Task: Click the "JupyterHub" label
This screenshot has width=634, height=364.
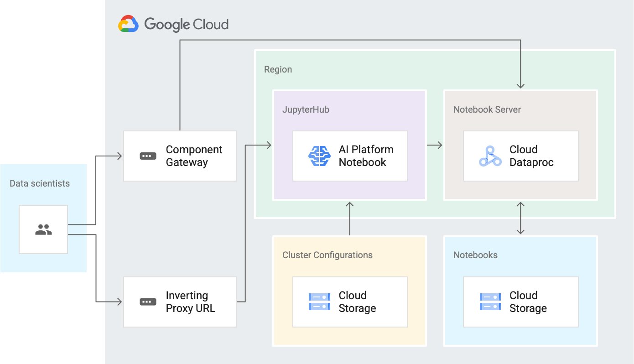Action: [306, 109]
